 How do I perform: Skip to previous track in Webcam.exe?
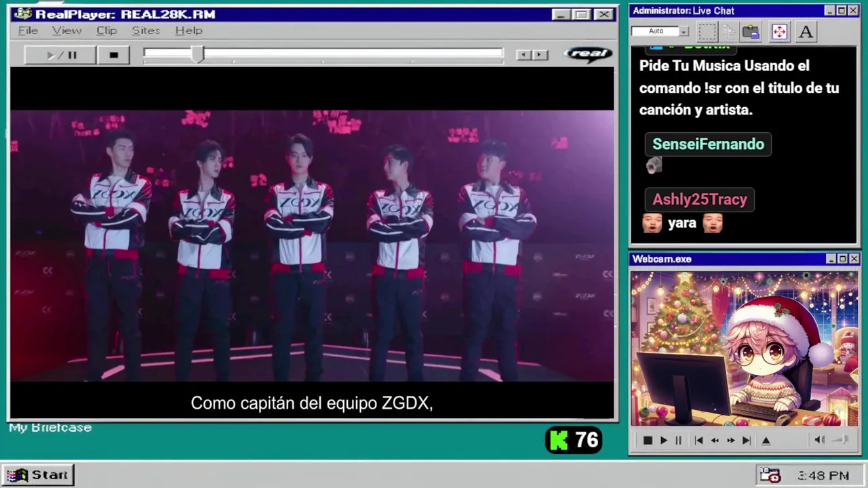[x=698, y=441]
